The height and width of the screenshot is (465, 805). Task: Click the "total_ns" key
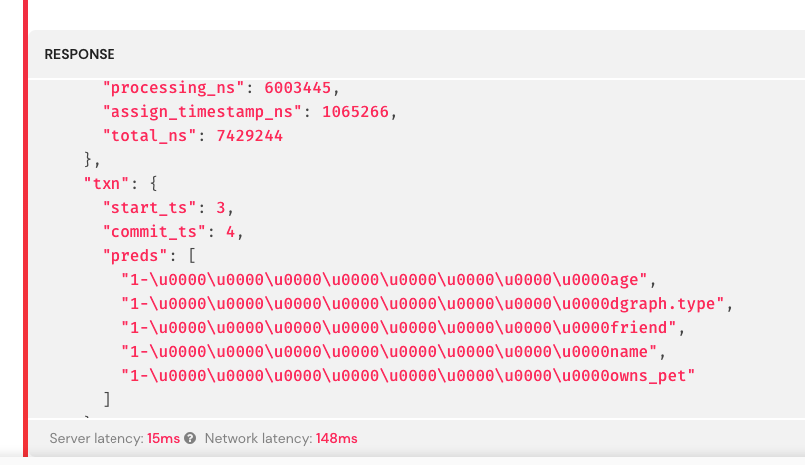coord(149,136)
